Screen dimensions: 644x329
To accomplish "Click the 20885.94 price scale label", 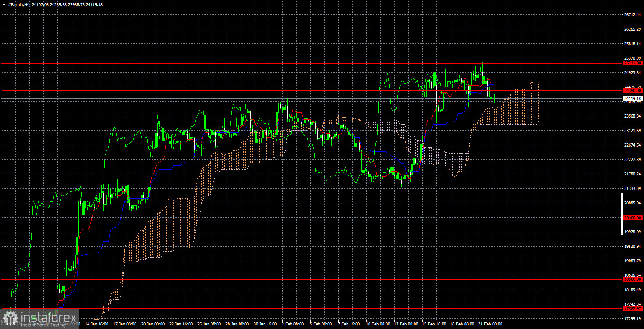I will tap(633, 203).
